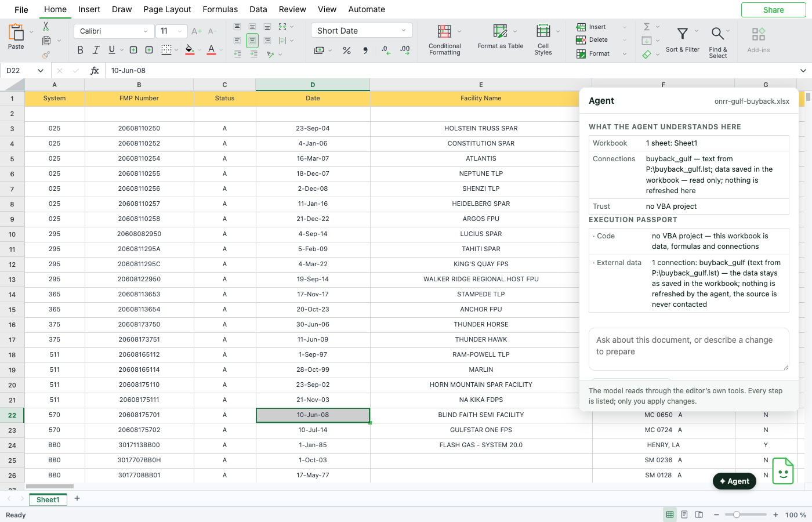Click the smiling document assistant icon

coord(783,471)
